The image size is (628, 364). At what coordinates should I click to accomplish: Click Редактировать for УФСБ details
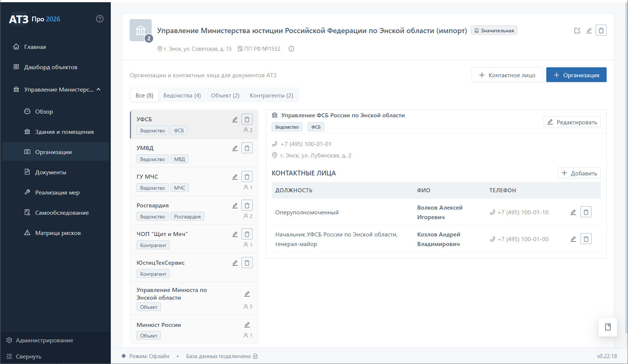(x=572, y=122)
